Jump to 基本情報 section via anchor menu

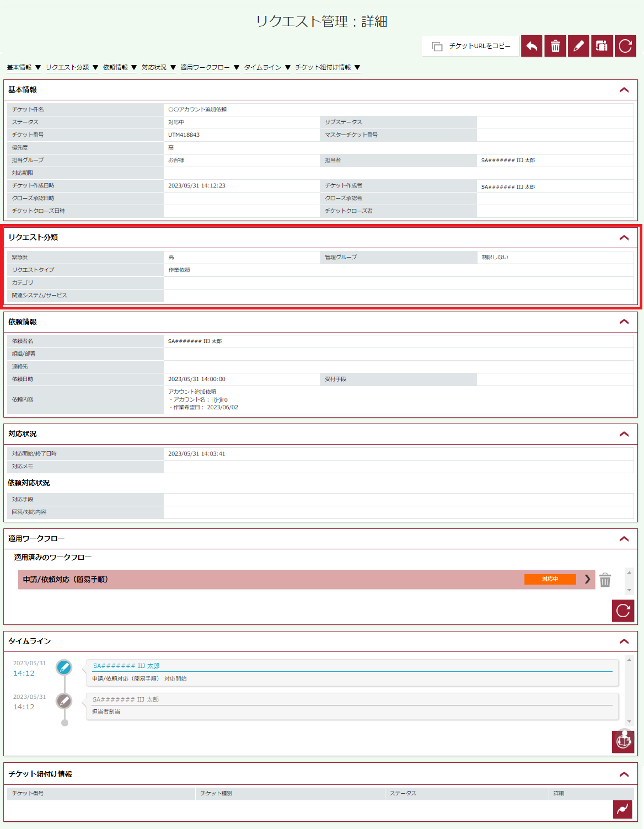point(24,68)
